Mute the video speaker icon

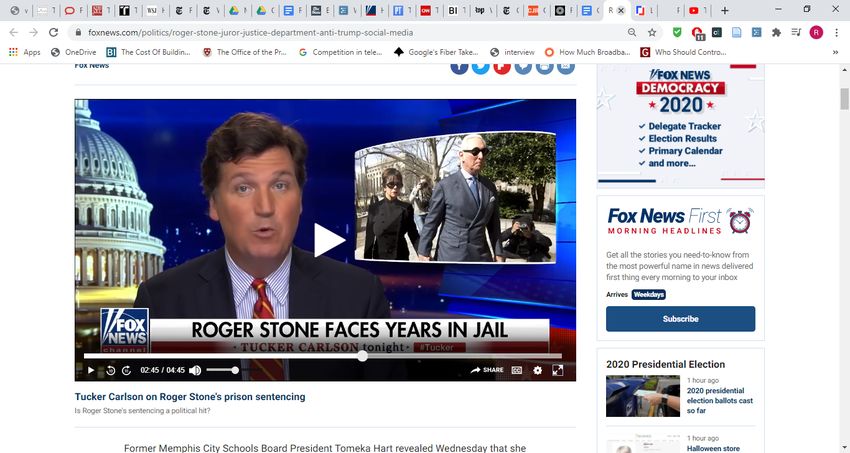[x=195, y=370]
